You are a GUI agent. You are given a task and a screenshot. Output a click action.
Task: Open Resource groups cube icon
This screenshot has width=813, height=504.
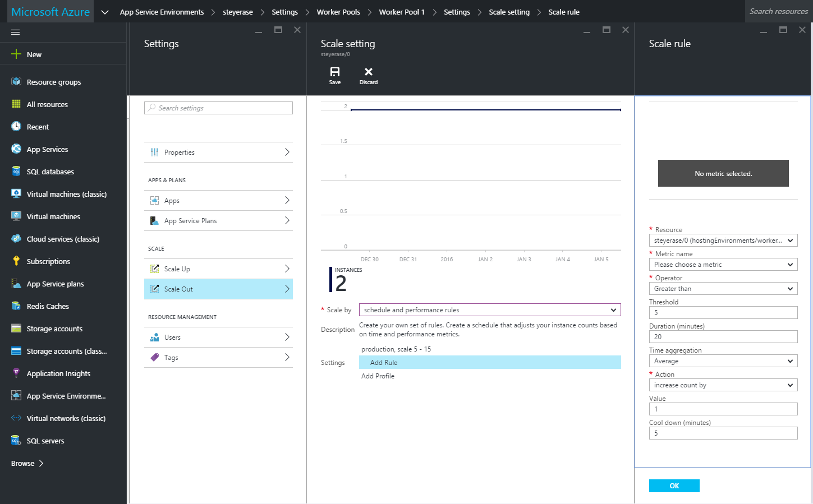click(x=16, y=81)
